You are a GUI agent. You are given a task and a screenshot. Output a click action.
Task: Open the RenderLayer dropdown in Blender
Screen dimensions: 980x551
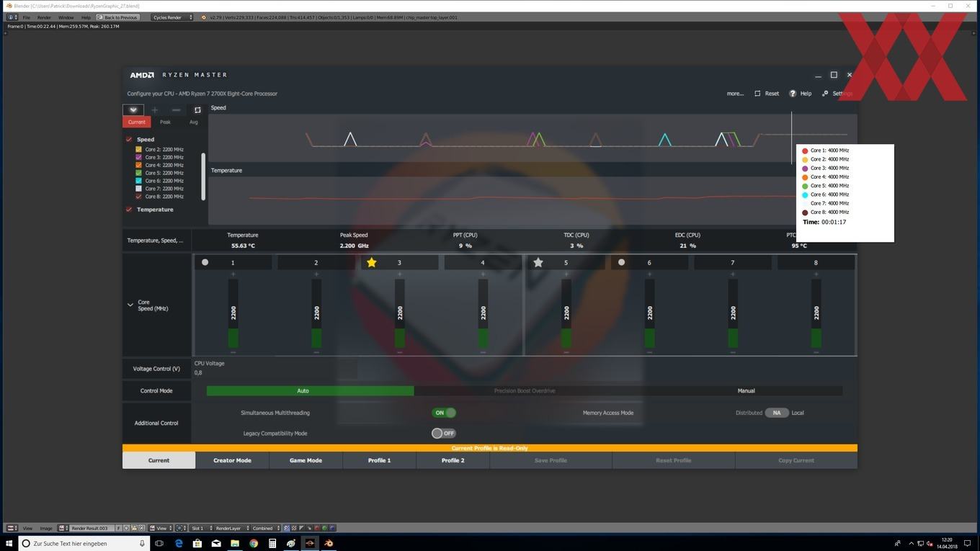point(231,528)
